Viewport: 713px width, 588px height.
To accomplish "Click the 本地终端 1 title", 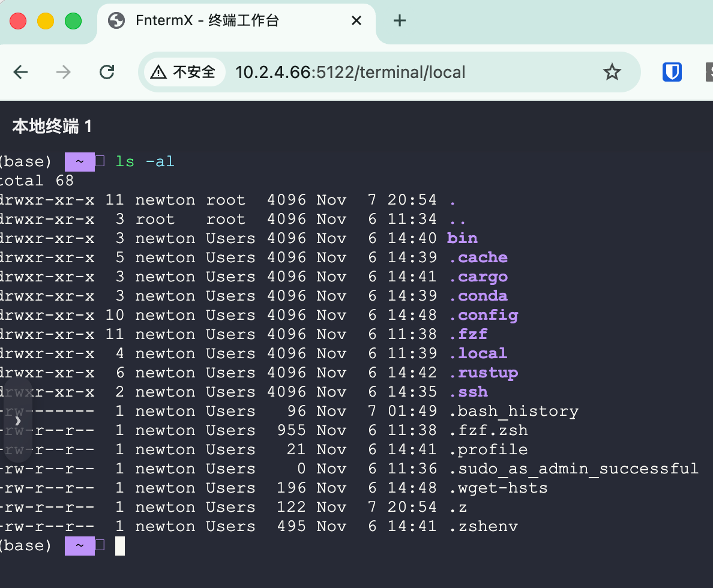I will [x=52, y=127].
